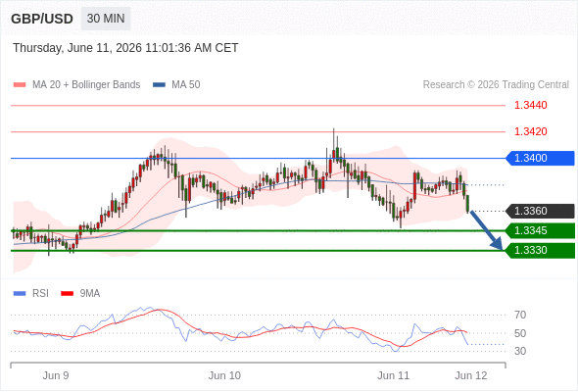578x392 pixels.
Task: Click the black 1.3360 current price tag
Action: (x=541, y=211)
